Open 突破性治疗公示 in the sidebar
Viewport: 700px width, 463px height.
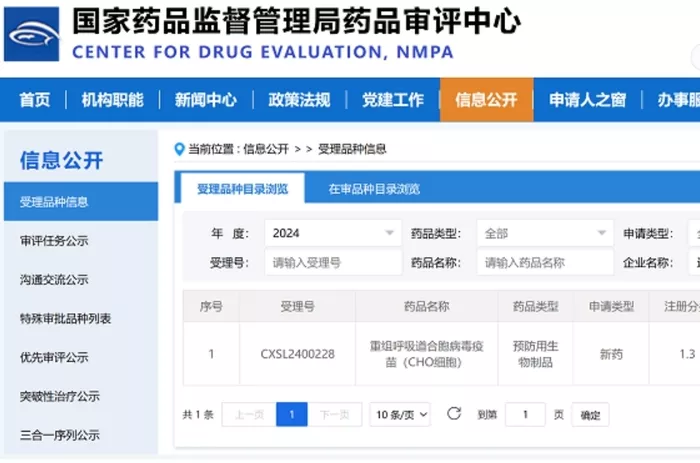coord(59,396)
